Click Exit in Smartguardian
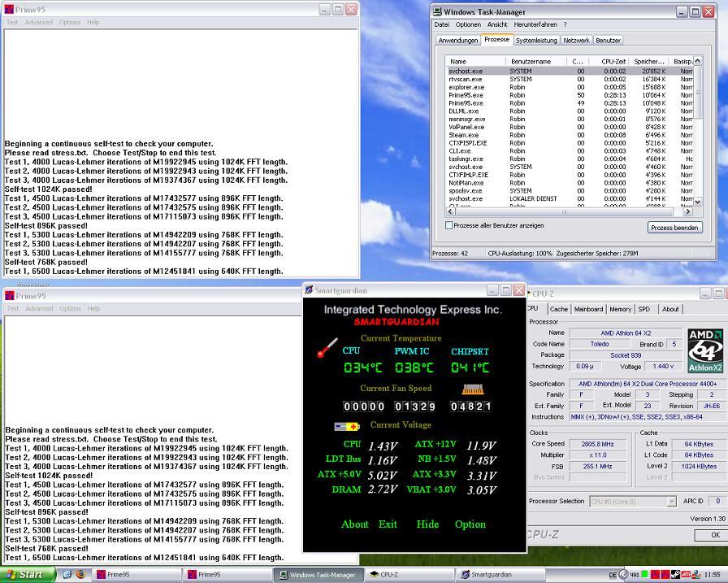 tap(388, 524)
